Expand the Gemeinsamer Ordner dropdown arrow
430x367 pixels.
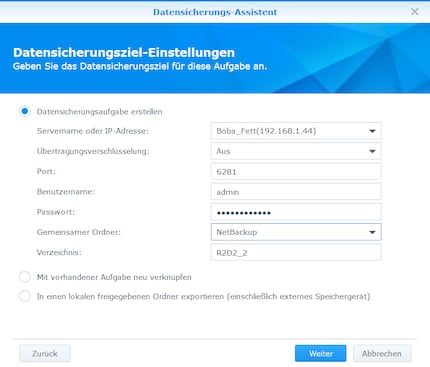(372, 232)
